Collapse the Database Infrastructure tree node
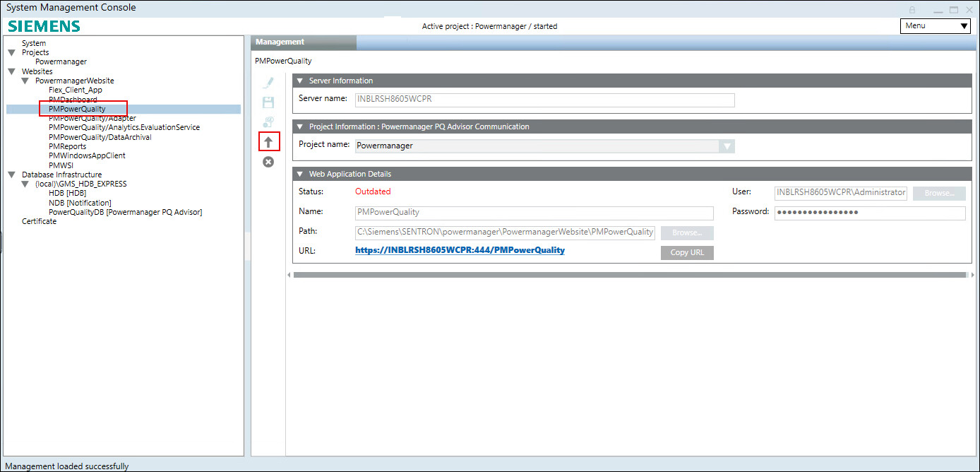Screen dimensions: 980x472 (x=11, y=175)
